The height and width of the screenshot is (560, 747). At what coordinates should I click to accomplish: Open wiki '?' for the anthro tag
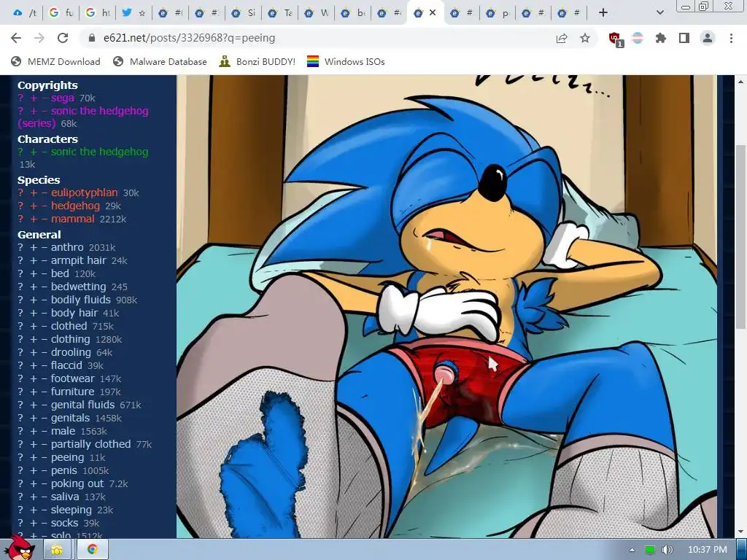tap(20, 247)
